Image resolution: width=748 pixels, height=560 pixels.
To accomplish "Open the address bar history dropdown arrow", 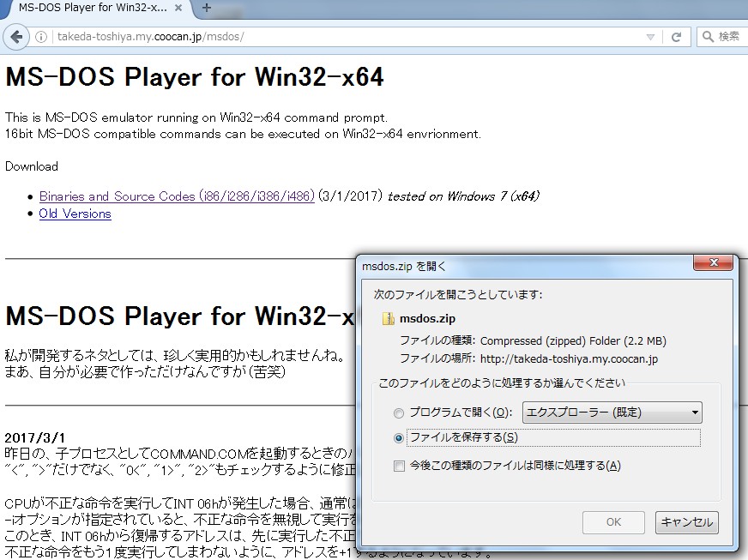I will (x=650, y=37).
